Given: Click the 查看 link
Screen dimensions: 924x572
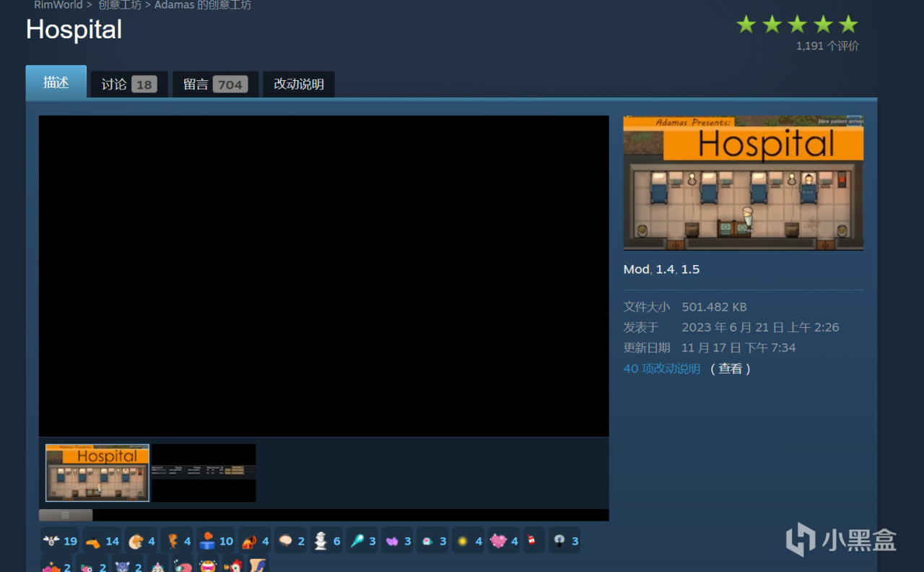Looking at the screenshot, I should 731,368.
